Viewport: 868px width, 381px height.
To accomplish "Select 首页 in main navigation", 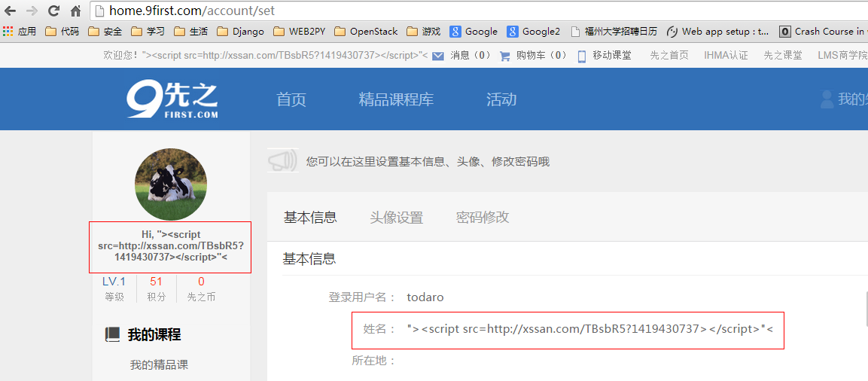I will coord(291,99).
